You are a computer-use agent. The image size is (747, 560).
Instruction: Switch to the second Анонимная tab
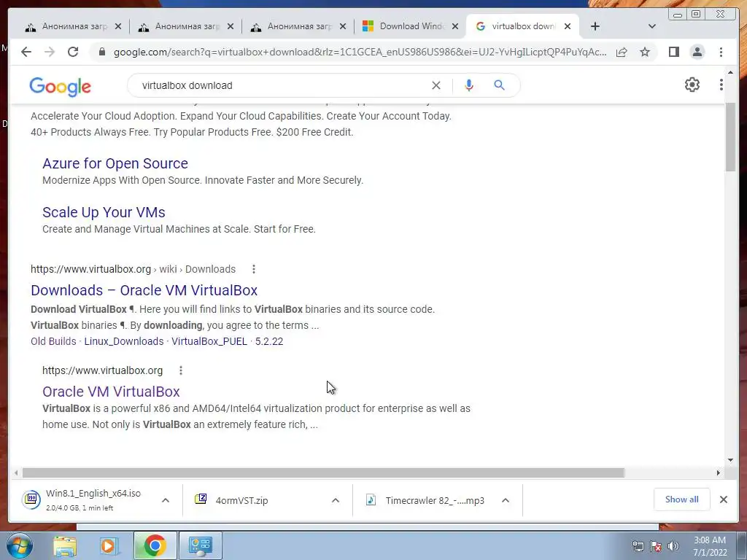point(186,27)
